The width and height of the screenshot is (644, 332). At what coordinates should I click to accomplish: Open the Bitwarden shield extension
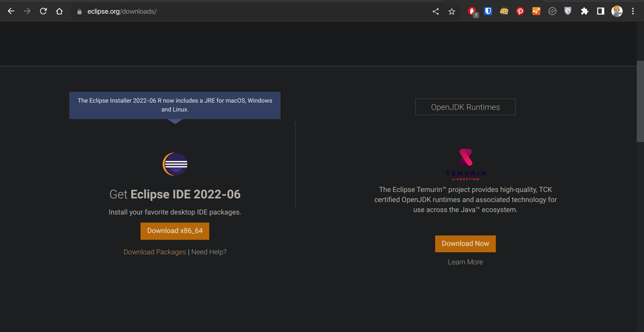point(488,11)
